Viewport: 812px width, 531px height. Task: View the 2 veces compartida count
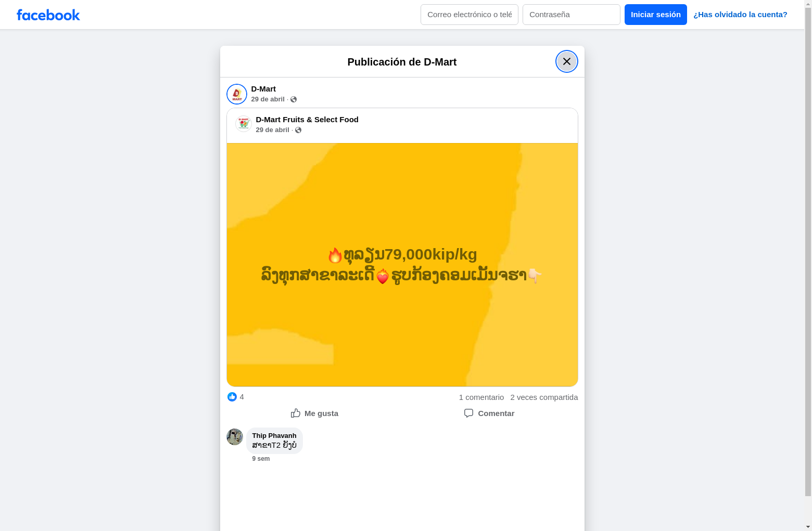point(544,397)
